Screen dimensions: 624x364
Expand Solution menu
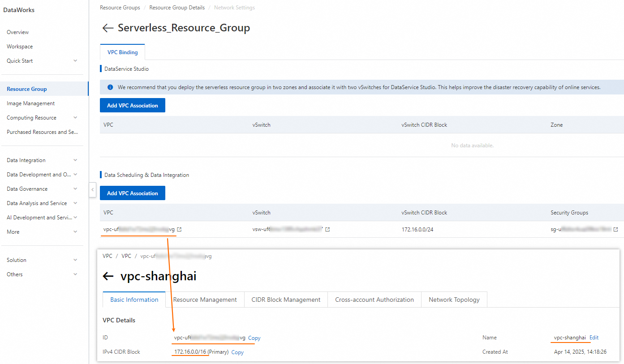tap(75, 260)
